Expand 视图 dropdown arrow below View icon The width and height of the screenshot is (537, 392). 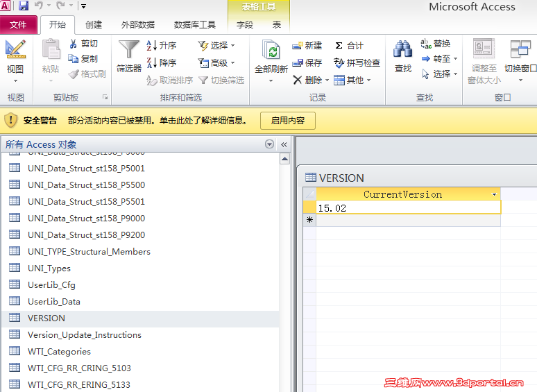(15, 81)
